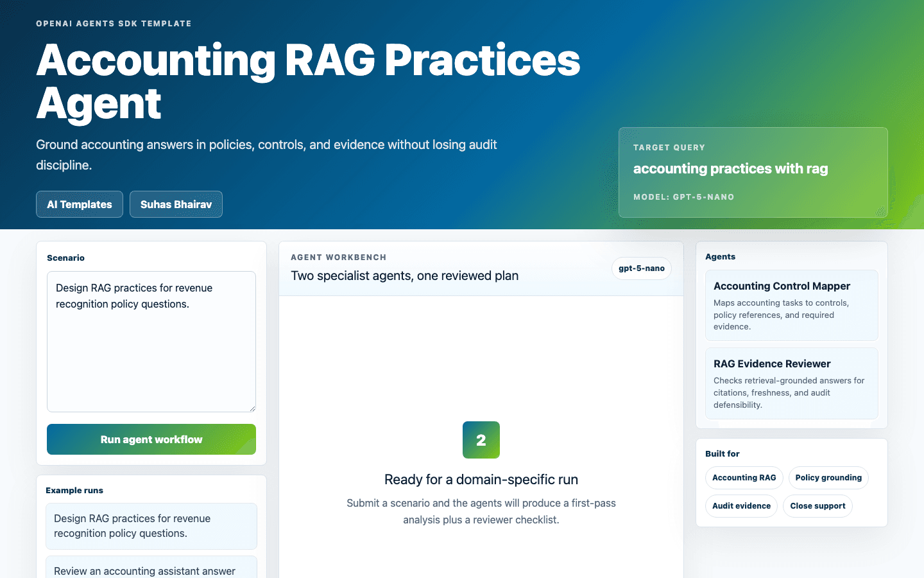
Task: Click 'accounting practices with rag' query text
Action: click(731, 169)
